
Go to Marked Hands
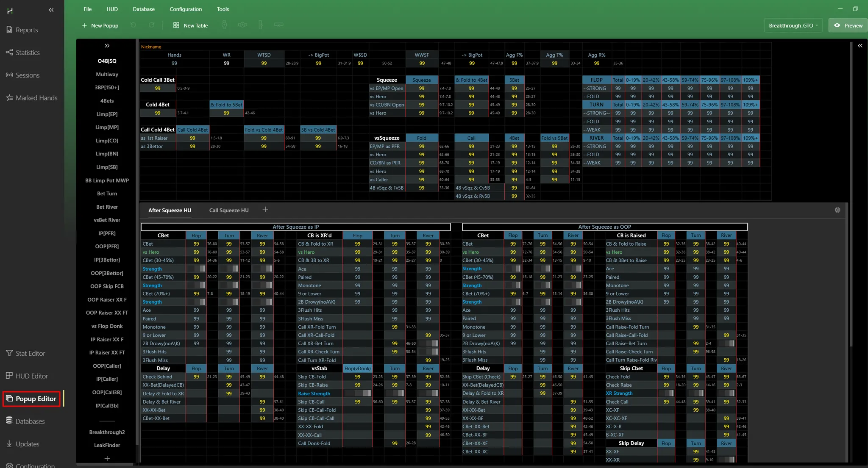click(36, 98)
